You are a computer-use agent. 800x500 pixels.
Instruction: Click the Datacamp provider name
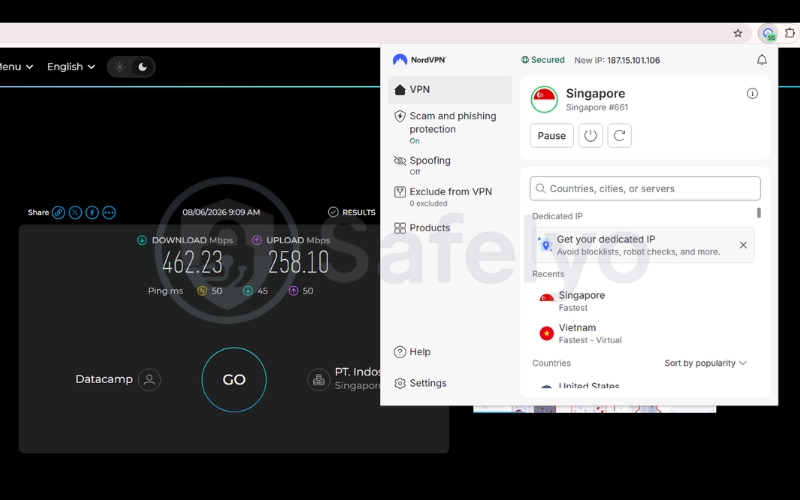[x=104, y=379]
